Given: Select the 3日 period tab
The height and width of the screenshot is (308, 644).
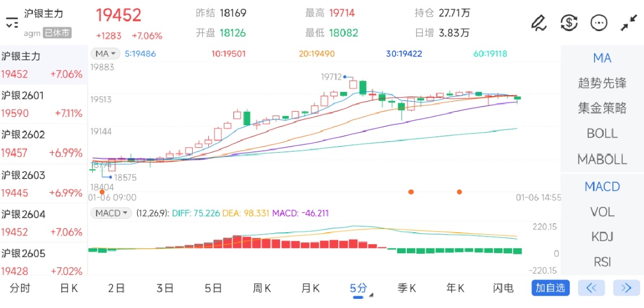Looking at the screenshot, I should pos(165,288).
